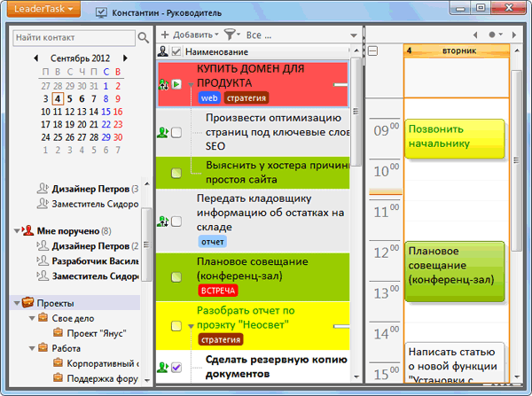
Task: Click the search magnifier icon
Action: [143, 37]
